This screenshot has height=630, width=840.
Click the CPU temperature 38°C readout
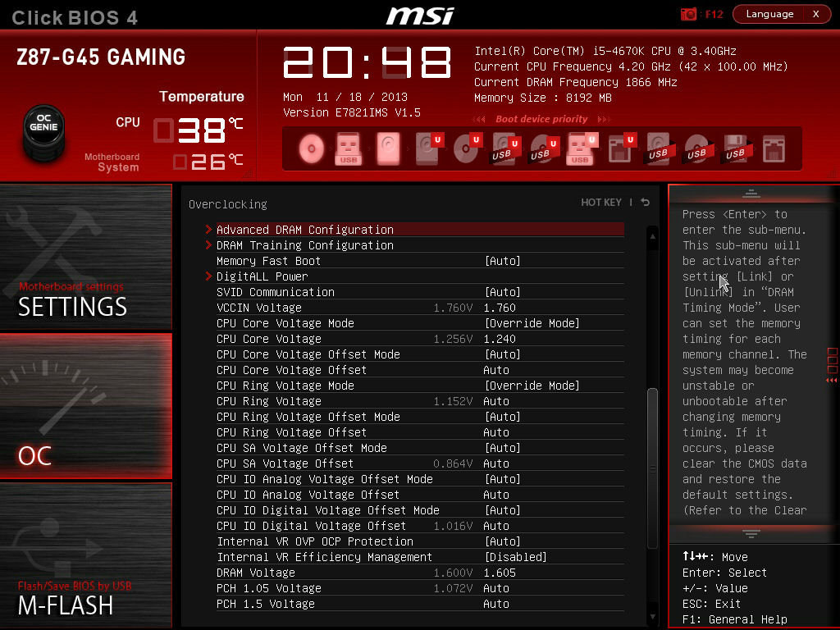click(199, 130)
